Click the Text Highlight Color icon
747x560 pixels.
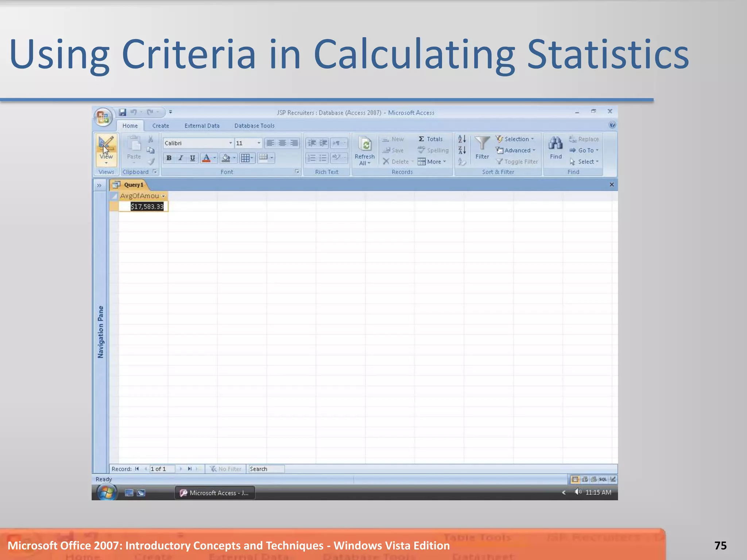(336, 158)
